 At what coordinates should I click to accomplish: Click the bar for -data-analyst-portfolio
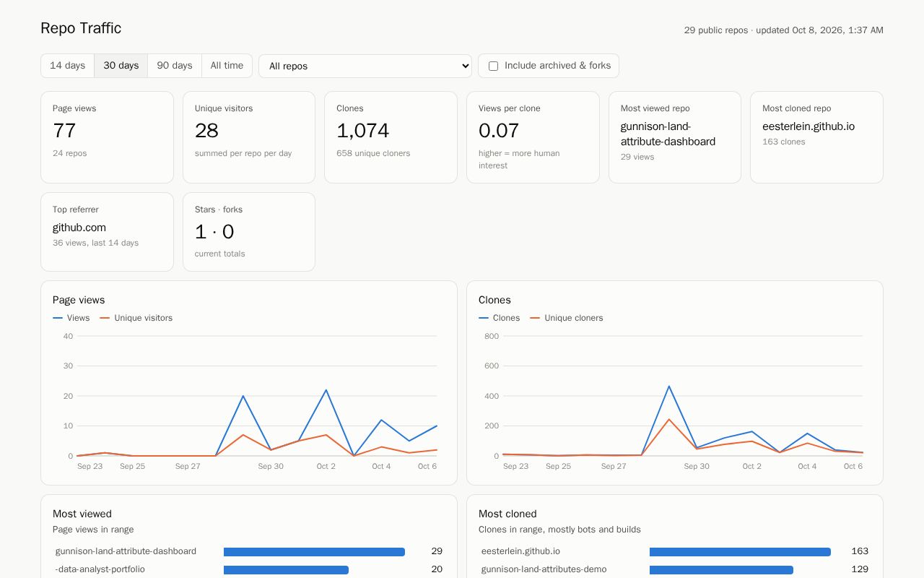pyautogui.click(x=287, y=570)
